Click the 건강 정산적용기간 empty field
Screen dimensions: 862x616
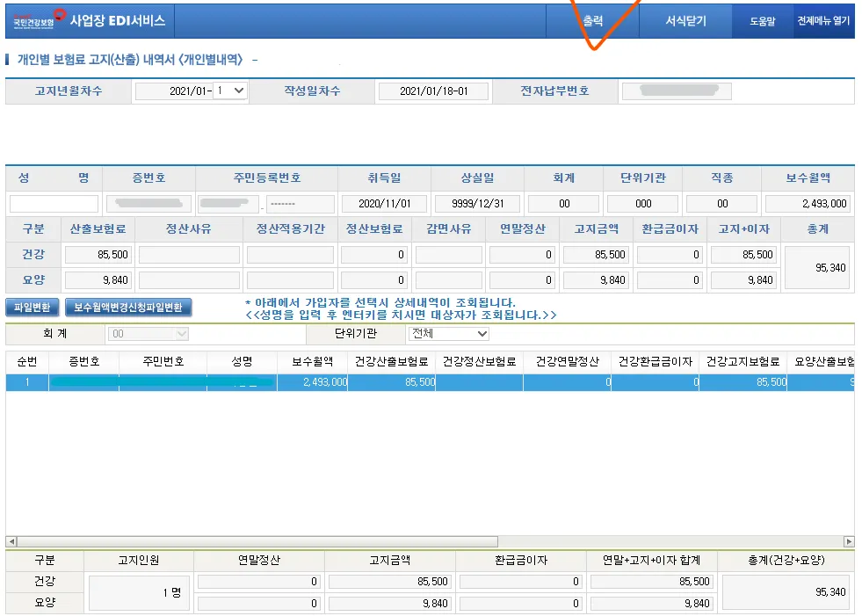coord(290,255)
